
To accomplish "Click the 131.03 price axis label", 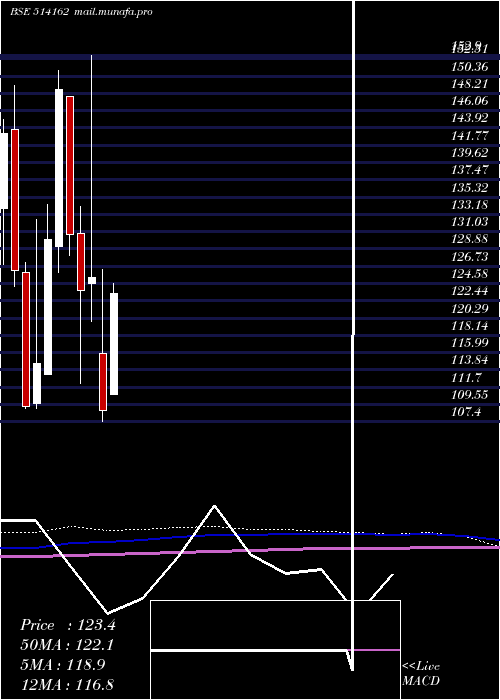I will [470, 222].
